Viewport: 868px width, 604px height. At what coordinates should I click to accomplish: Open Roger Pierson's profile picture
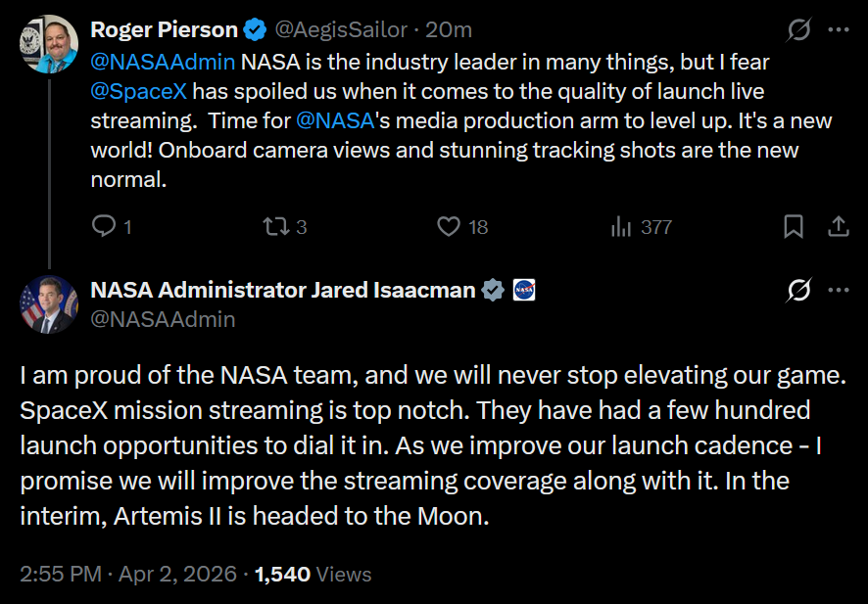48,44
